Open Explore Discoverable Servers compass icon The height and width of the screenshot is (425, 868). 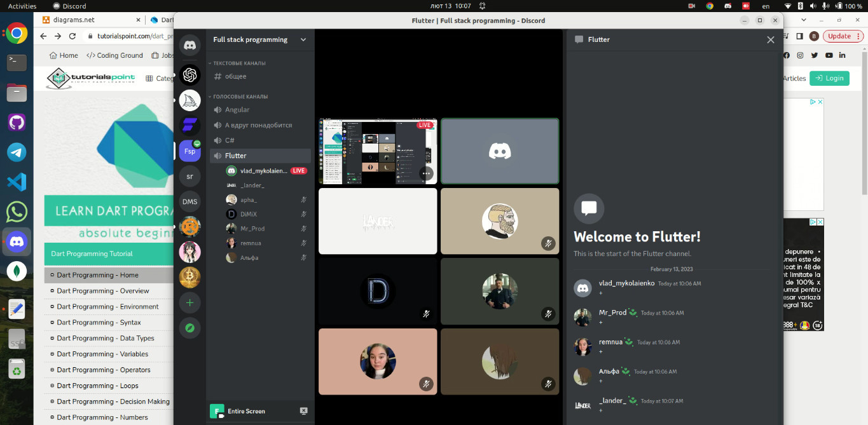[x=189, y=328]
